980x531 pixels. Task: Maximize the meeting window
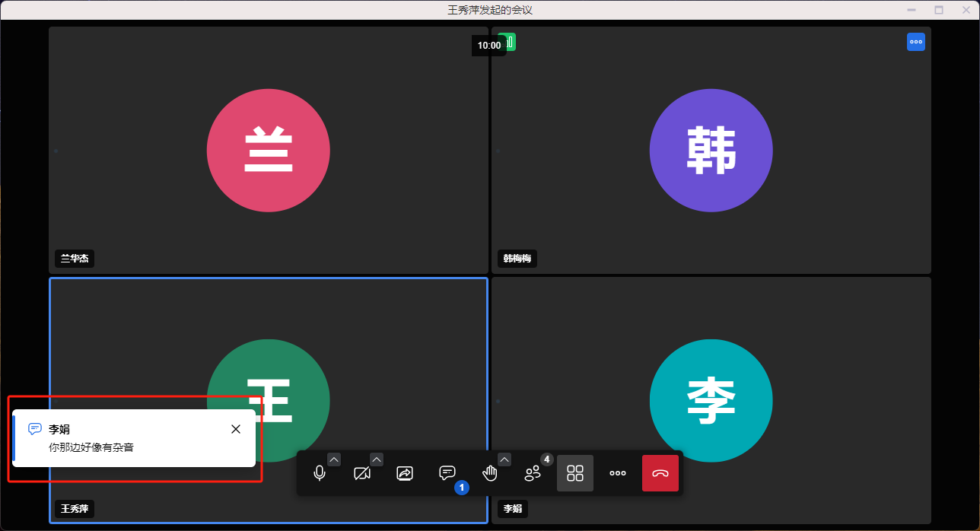coord(938,10)
